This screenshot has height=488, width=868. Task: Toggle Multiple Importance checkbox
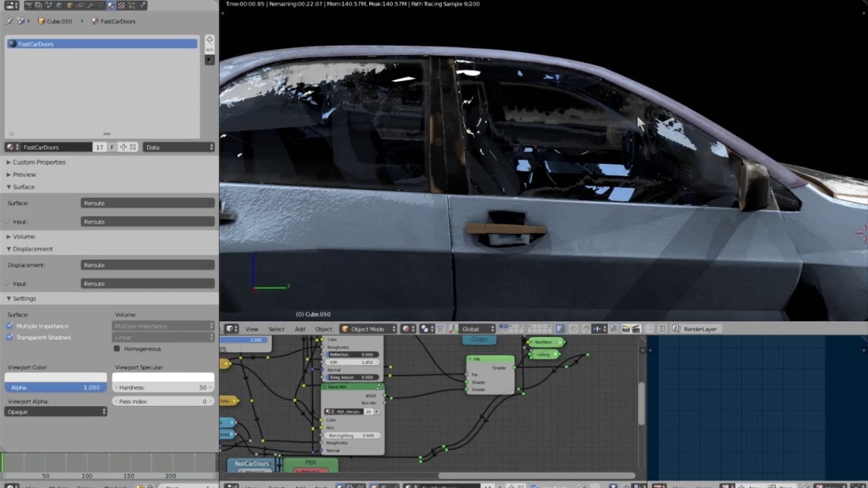(x=9, y=326)
